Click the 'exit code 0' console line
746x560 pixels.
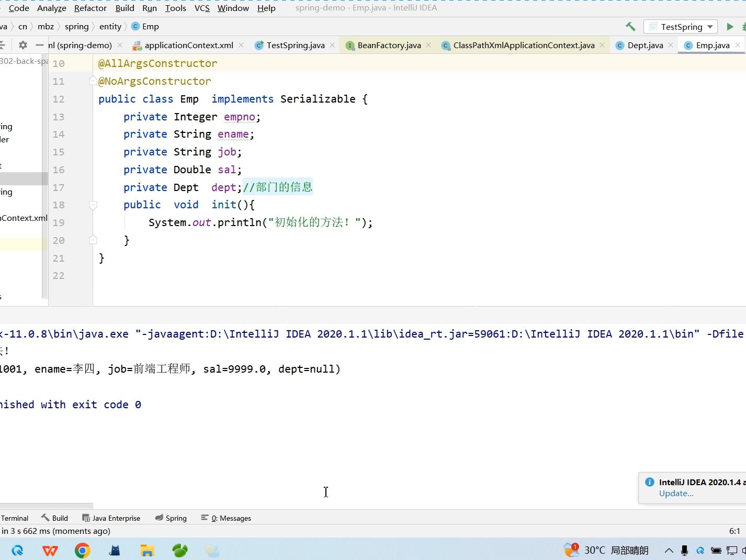[x=71, y=405]
